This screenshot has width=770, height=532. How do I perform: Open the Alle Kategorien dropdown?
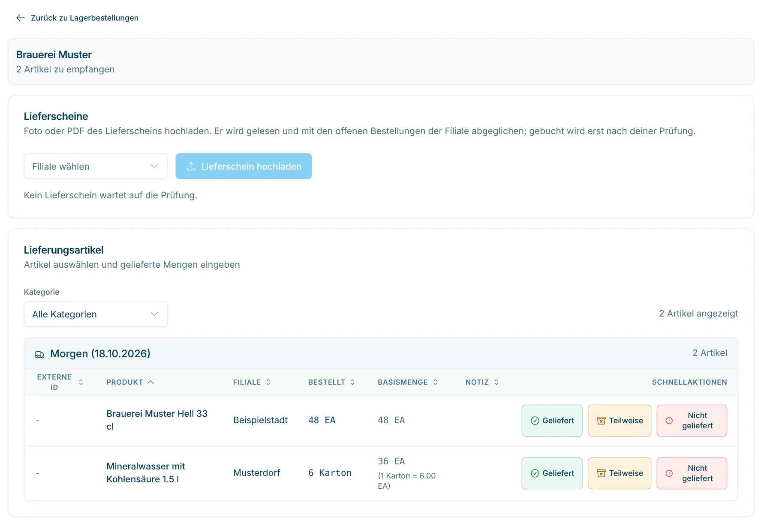(x=96, y=314)
